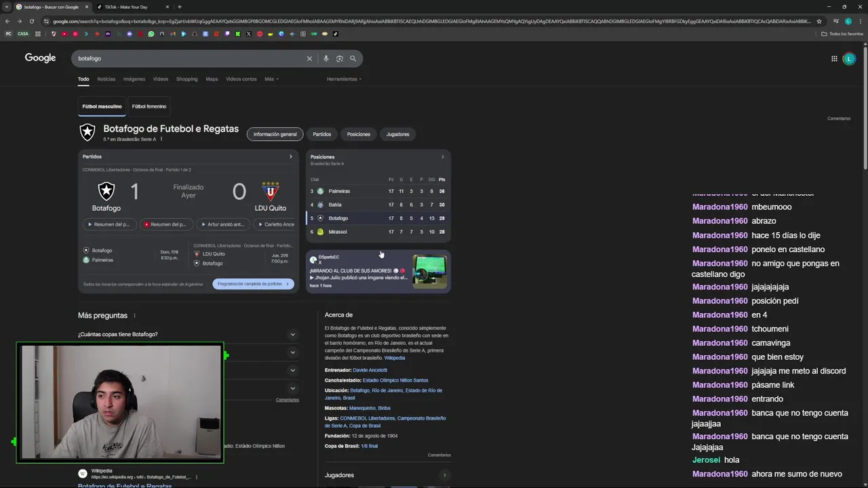Screen dimensions: 868x488
Task: Open the Wikipedia link in Acerca de
Action: [395, 358]
